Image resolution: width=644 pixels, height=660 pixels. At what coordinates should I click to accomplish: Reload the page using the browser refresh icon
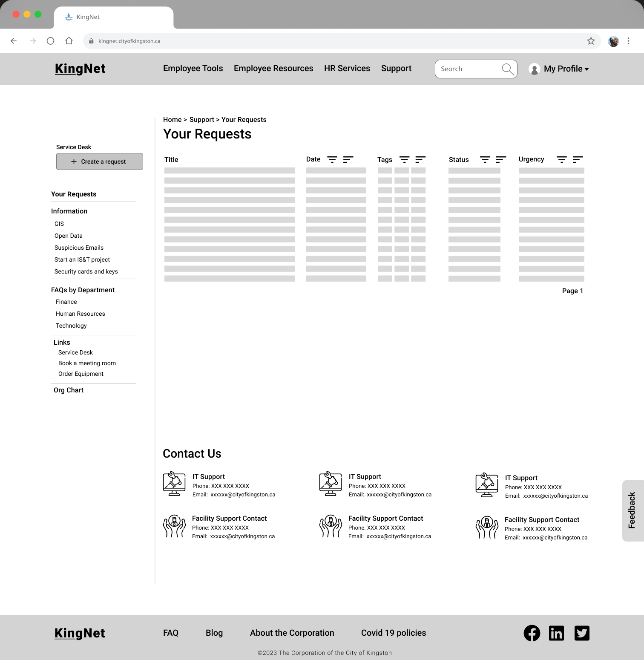pyautogui.click(x=51, y=41)
